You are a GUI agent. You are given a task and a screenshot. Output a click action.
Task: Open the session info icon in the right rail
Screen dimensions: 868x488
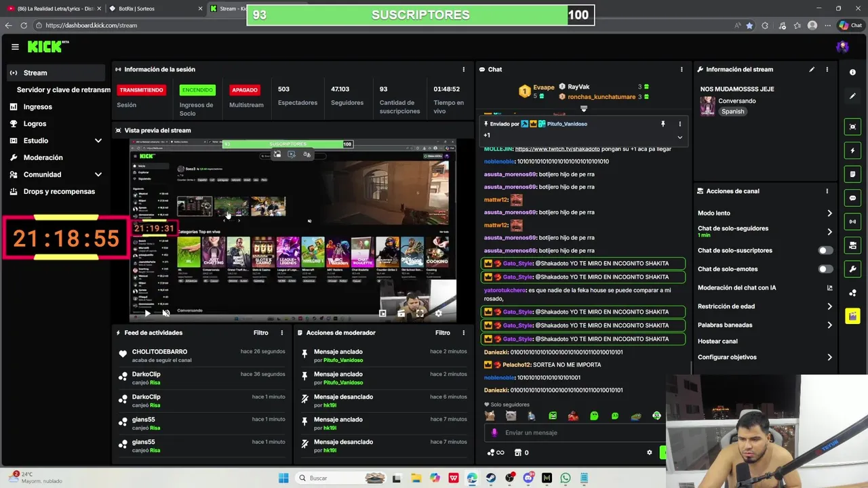pyautogui.click(x=852, y=73)
